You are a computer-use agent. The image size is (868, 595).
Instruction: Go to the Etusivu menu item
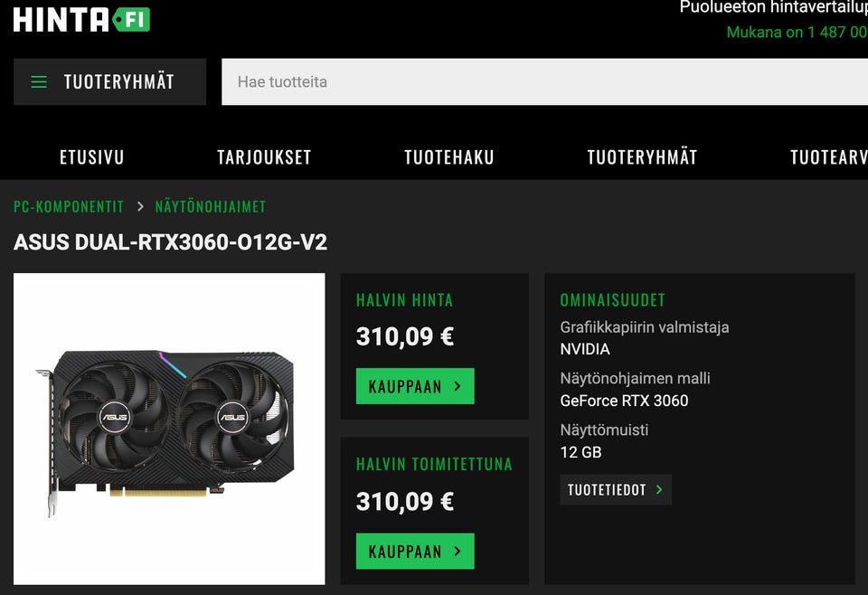tap(92, 157)
